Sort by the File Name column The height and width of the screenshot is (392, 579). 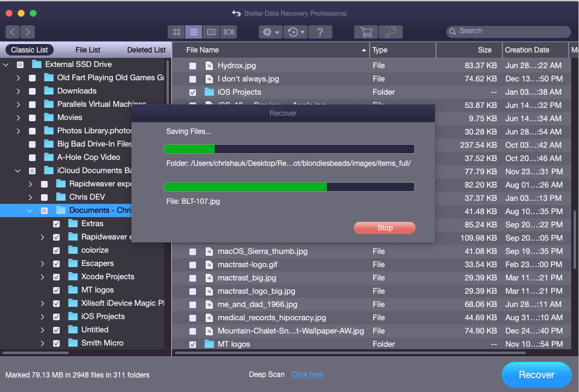pyautogui.click(x=271, y=50)
